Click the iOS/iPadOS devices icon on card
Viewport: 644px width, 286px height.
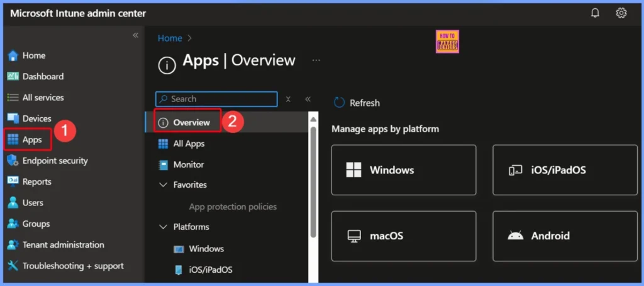515,170
